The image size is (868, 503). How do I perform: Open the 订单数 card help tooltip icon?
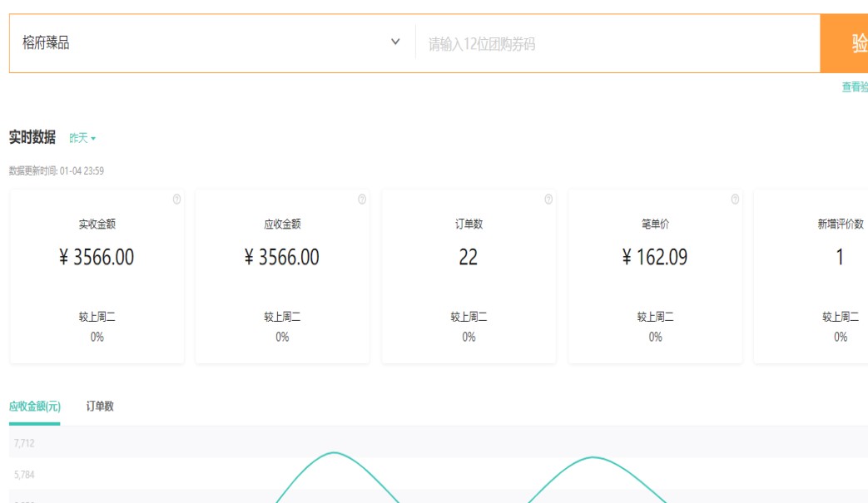coord(548,200)
